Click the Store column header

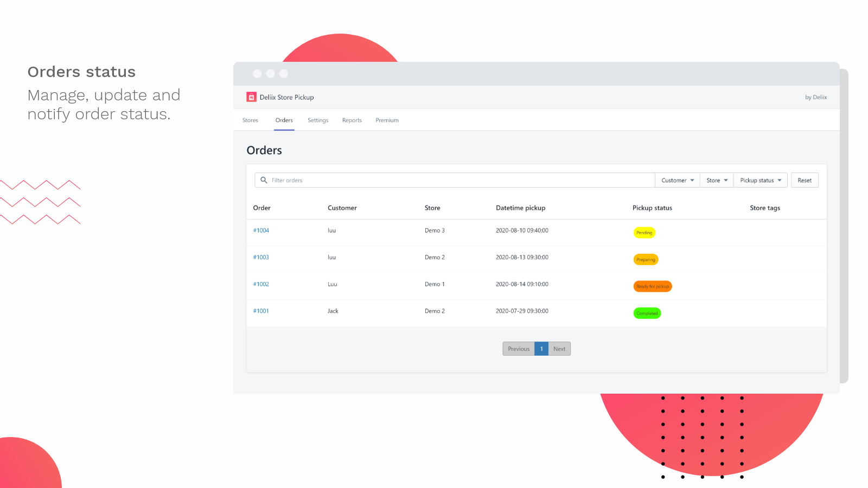(x=432, y=208)
